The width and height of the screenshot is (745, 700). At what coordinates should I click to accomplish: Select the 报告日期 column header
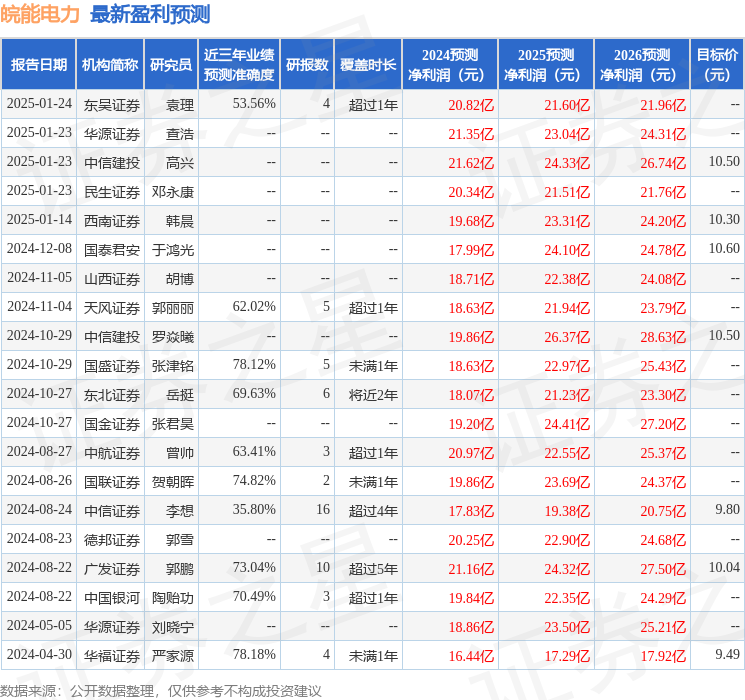(38, 65)
